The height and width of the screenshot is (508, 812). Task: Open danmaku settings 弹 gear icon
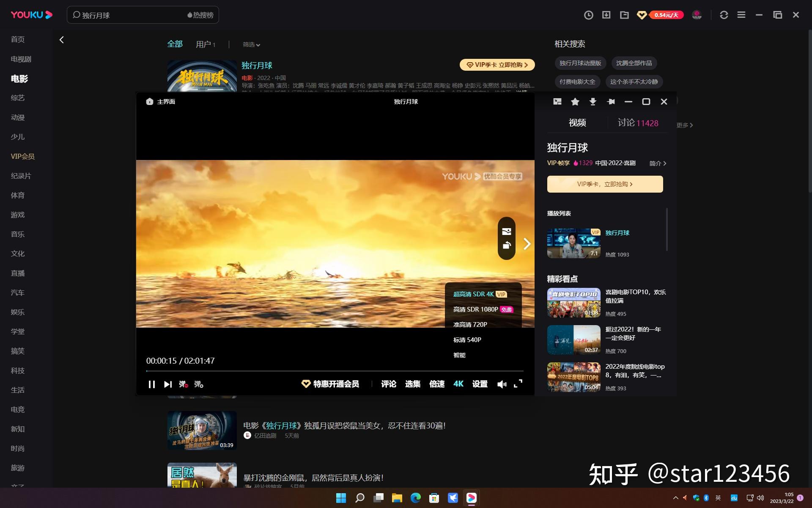(x=199, y=384)
